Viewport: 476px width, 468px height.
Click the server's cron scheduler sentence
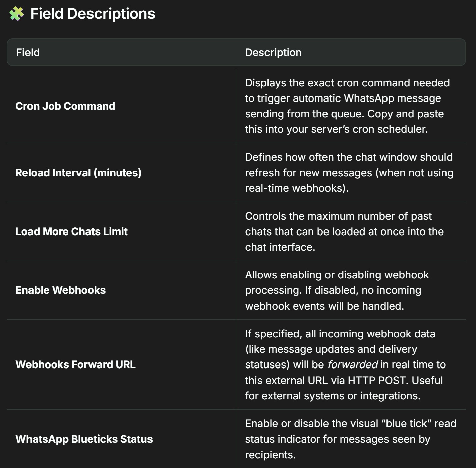[x=336, y=129]
